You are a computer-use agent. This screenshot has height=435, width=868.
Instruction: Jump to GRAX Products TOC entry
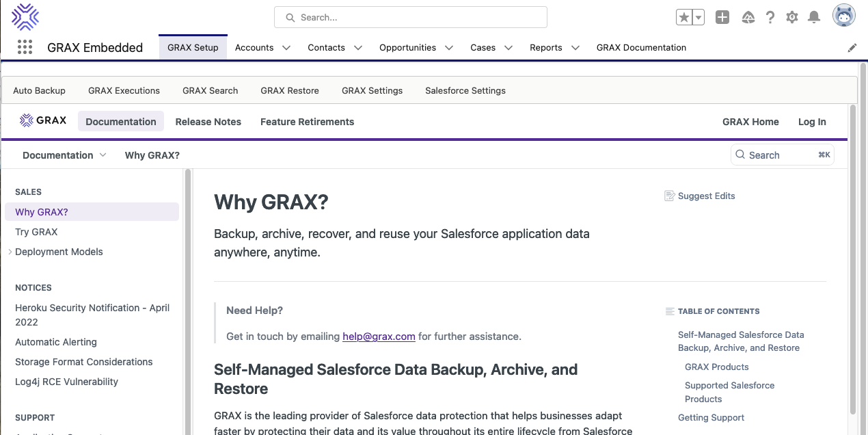click(x=716, y=367)
